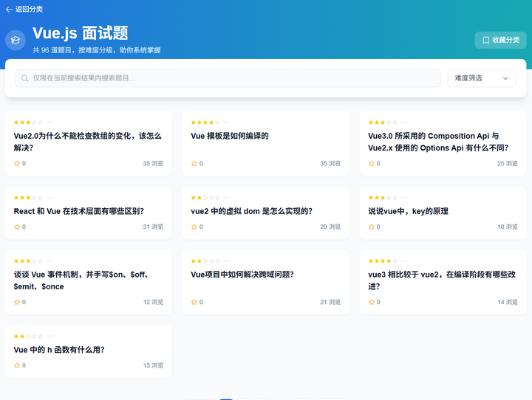Favorite star on Vue 中的 h 函数 card

tap(17, 365)
